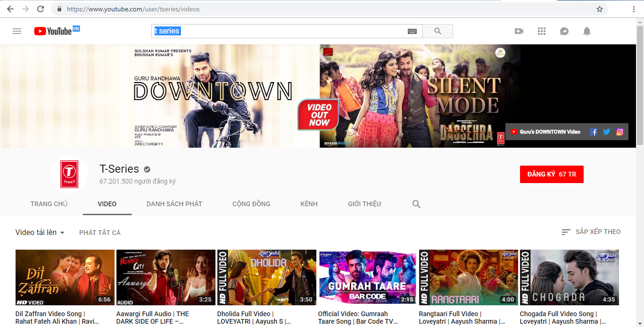This screenshot has height=327, width=644.
Task: Click the page vertical scrollbar
Action: pyautogui.click(x=640, y=85)
